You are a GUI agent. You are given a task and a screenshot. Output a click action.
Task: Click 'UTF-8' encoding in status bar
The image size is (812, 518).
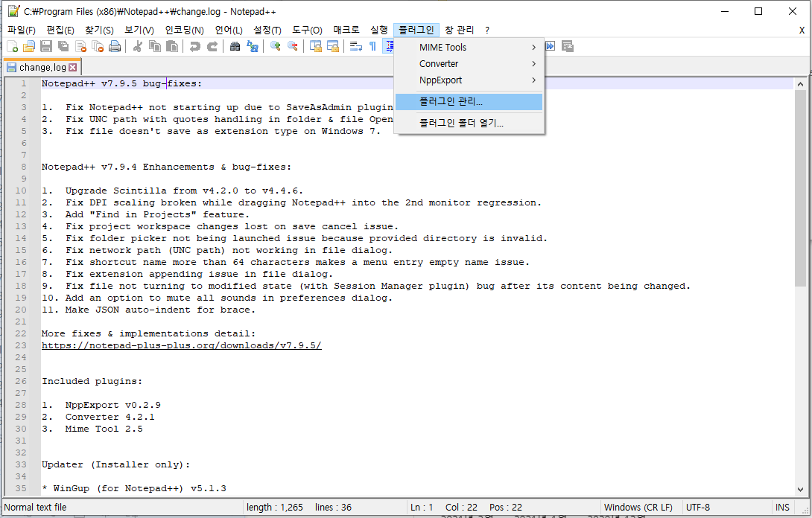coord(697,507)
